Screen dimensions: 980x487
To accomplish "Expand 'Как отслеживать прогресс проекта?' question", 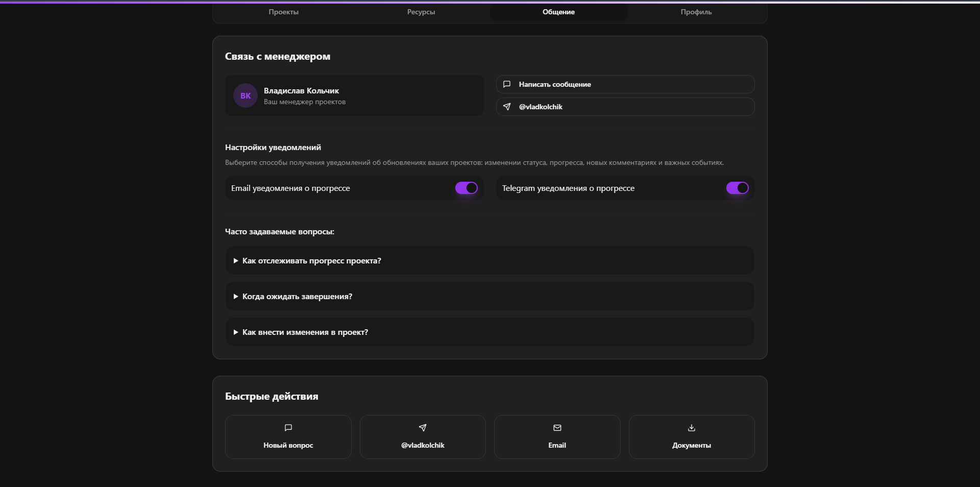I will 312,261.
